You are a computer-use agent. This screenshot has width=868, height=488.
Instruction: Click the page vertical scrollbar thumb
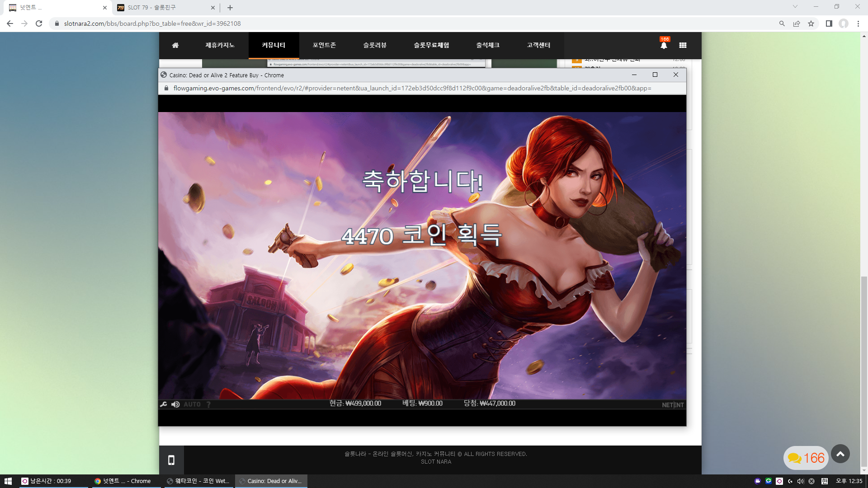(x=864, y=371)
